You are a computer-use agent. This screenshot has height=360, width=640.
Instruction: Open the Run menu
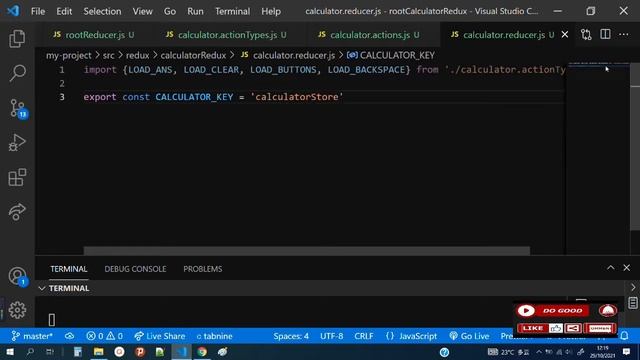coord(195,11)
